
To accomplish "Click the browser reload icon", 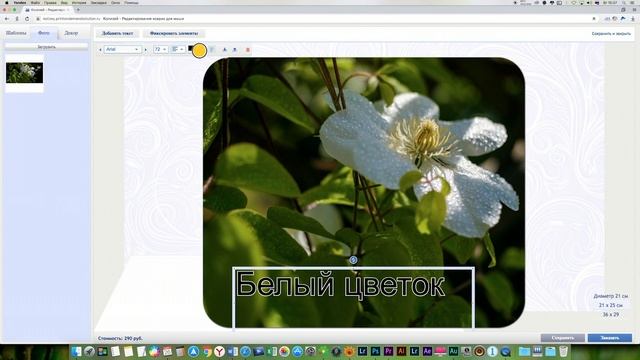I will pos(27,19).
